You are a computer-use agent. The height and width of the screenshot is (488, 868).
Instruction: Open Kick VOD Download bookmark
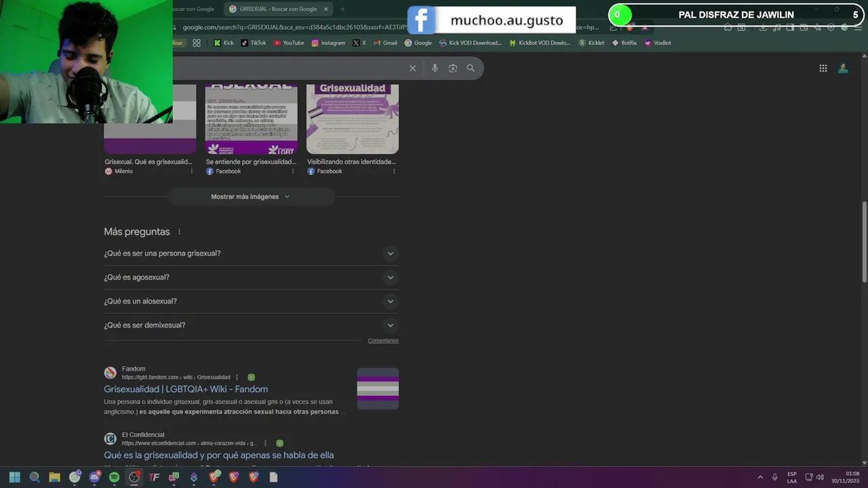click(x=471, y=43)
